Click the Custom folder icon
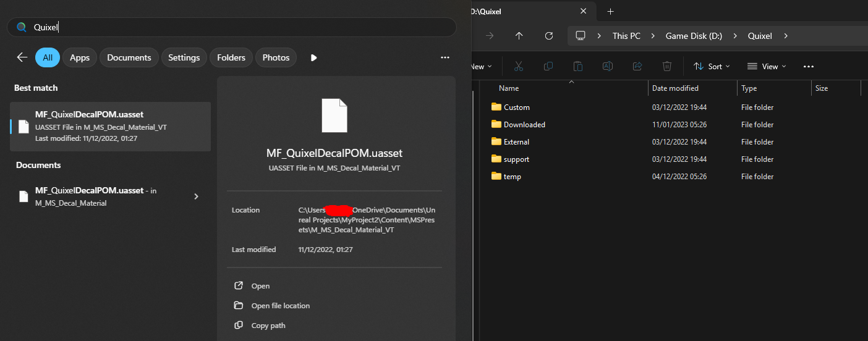868x341 pixels. coord(496,107)
